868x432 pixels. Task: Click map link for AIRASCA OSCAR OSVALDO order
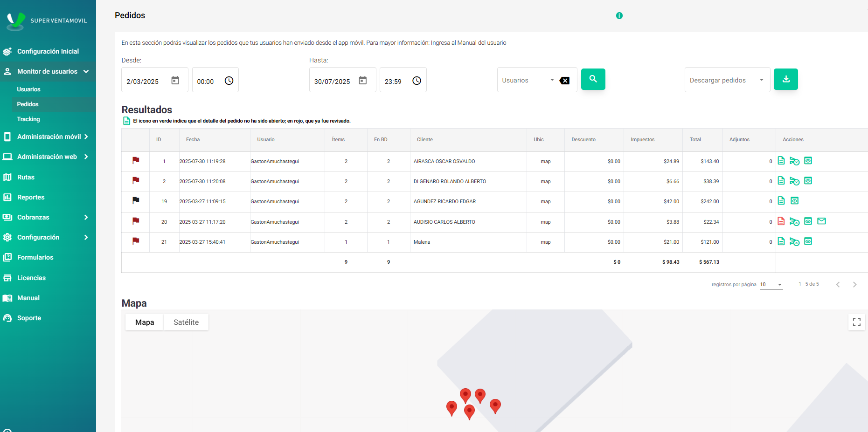tap(546, 161)
